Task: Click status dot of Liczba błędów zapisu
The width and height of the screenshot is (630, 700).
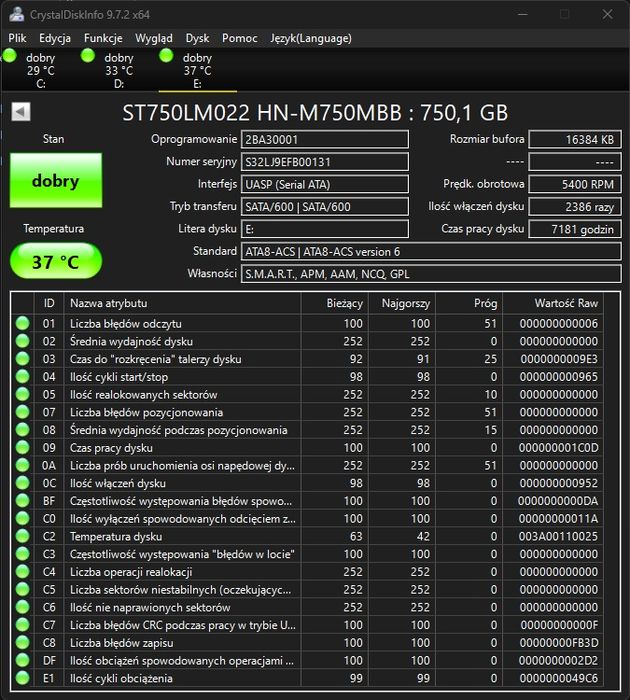Action: pos(22,642)
